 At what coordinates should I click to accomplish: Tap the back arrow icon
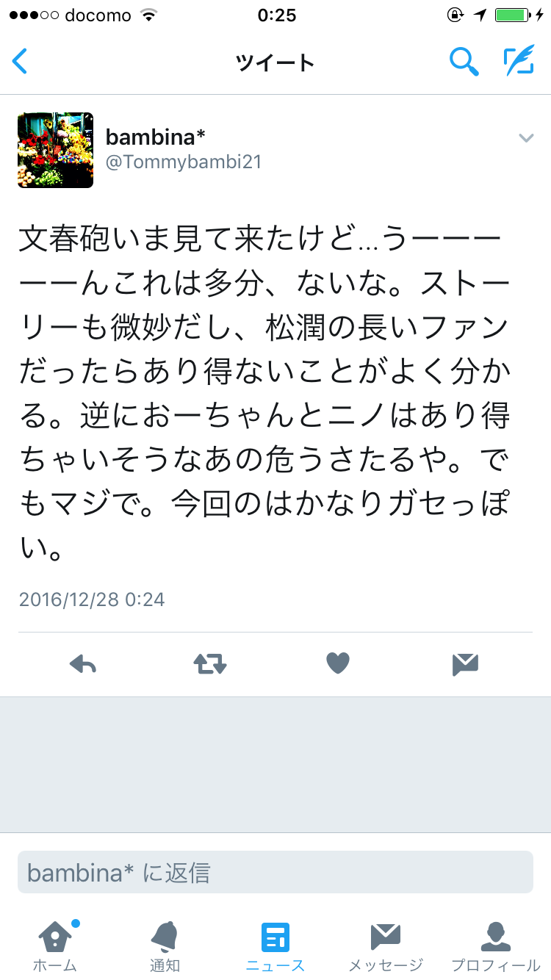pyautogui.click(x=20, y=62)
